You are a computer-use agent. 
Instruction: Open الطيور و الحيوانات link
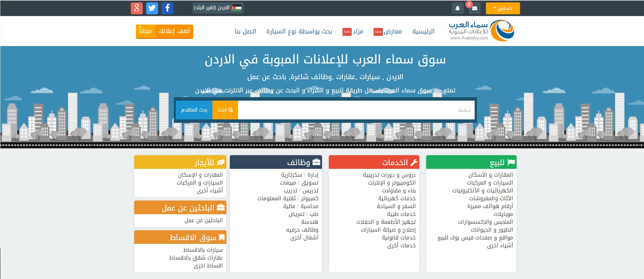click(x=492, y=230)
